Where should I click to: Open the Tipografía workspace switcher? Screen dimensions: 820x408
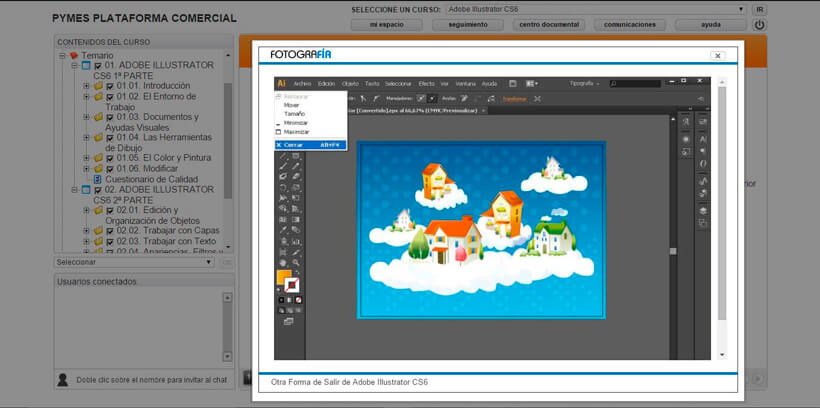(584, 84)
